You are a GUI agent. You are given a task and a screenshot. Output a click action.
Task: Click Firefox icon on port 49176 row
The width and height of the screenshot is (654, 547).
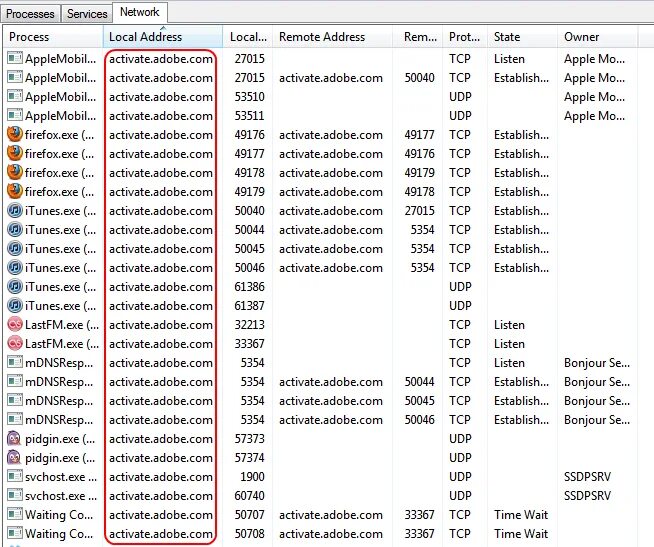[15, 134]
